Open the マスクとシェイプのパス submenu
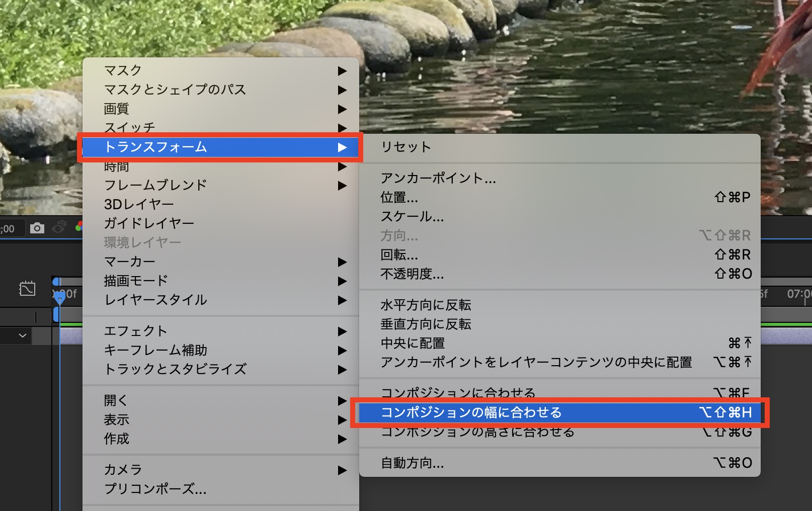Image resolution: width=812 pixels, height=511 pixels. coord(221,90)
